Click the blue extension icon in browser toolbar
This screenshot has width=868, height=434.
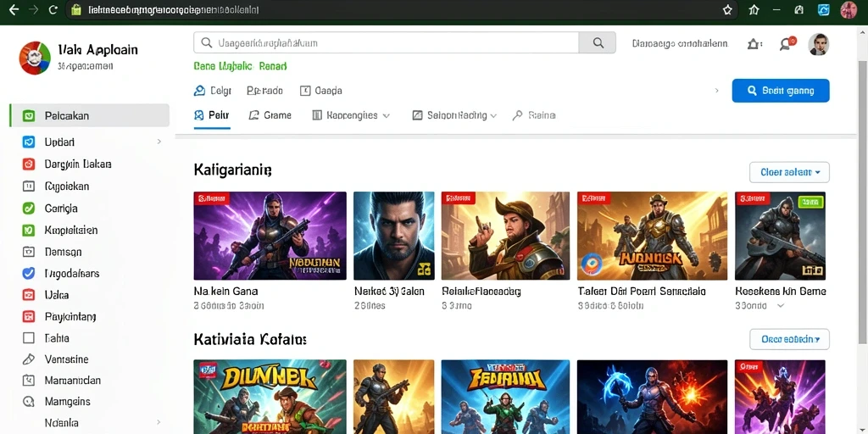pyautogui.click(x=824, y=10)
